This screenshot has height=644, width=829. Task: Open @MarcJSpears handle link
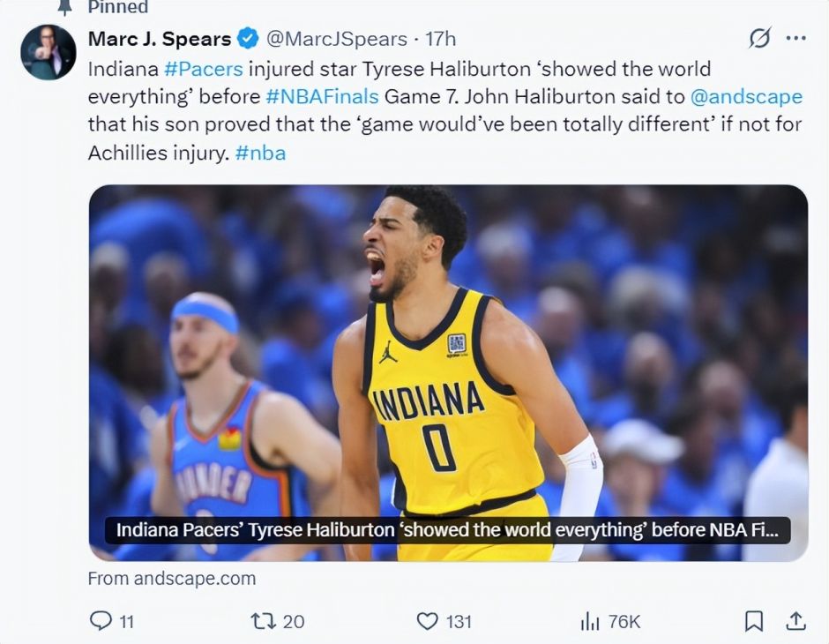(x=336, y=39)
